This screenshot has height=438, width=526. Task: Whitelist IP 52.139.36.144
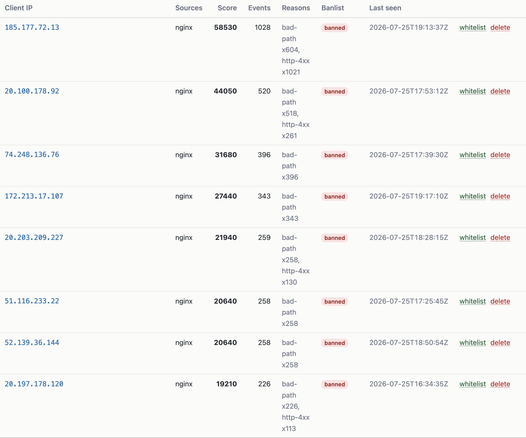[472, 342]
